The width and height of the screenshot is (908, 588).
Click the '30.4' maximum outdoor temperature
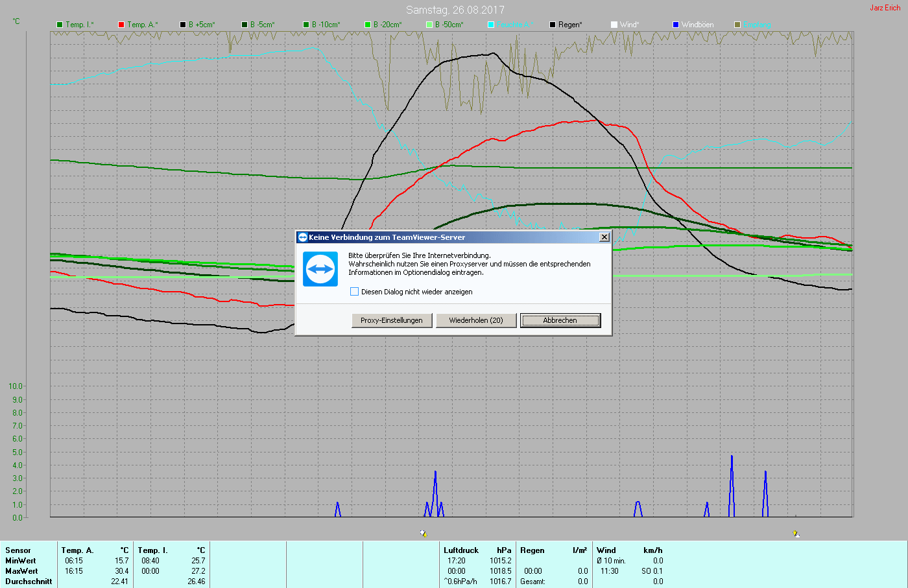click(122, 571)
